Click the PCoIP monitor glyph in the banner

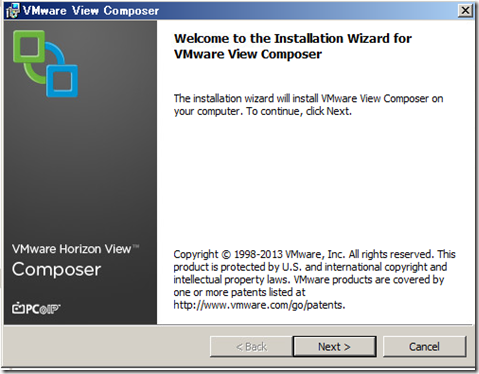tap(18, 308)
